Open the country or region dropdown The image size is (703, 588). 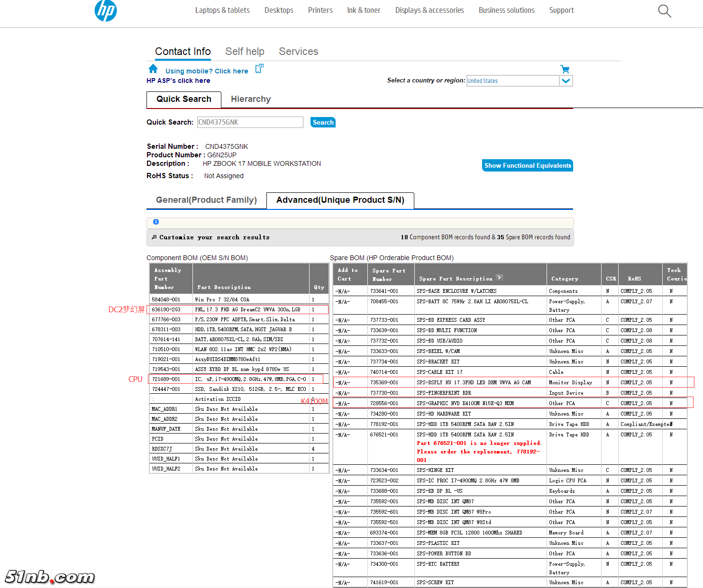(x=566, y=81)
